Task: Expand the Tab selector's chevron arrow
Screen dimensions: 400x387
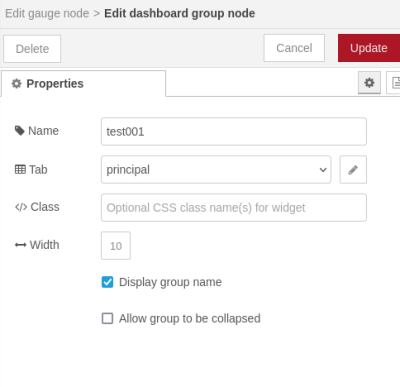Action: click(x=323, y=170)
